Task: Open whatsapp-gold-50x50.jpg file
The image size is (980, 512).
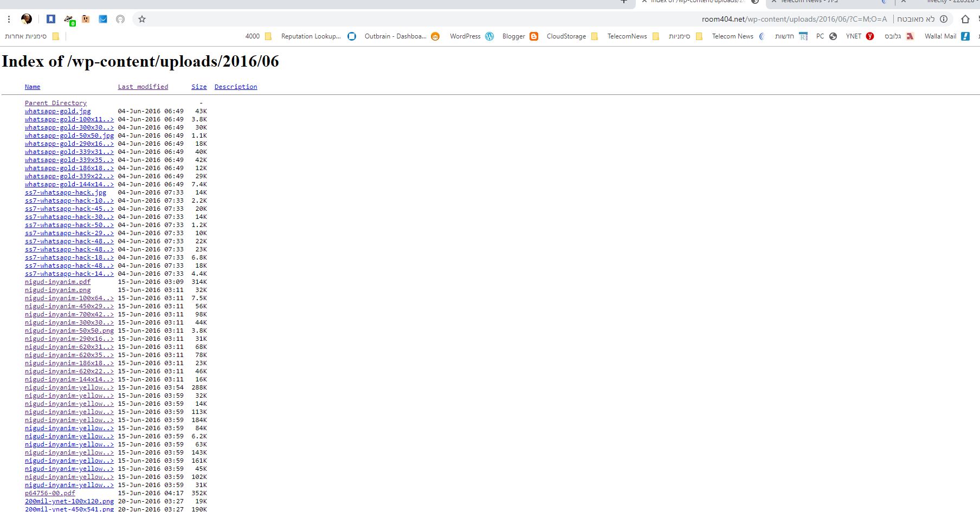Action: (x=69, y=135)
